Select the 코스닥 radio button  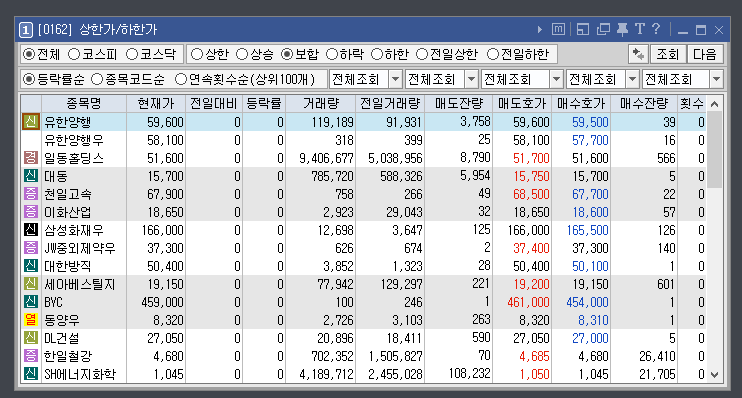(x=132, y=54)
